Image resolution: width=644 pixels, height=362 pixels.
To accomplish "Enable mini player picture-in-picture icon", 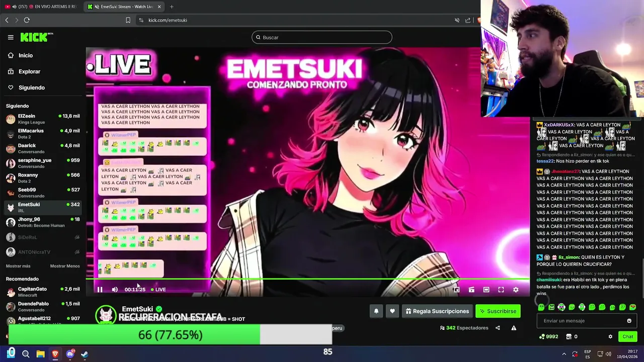I will 457,290.
